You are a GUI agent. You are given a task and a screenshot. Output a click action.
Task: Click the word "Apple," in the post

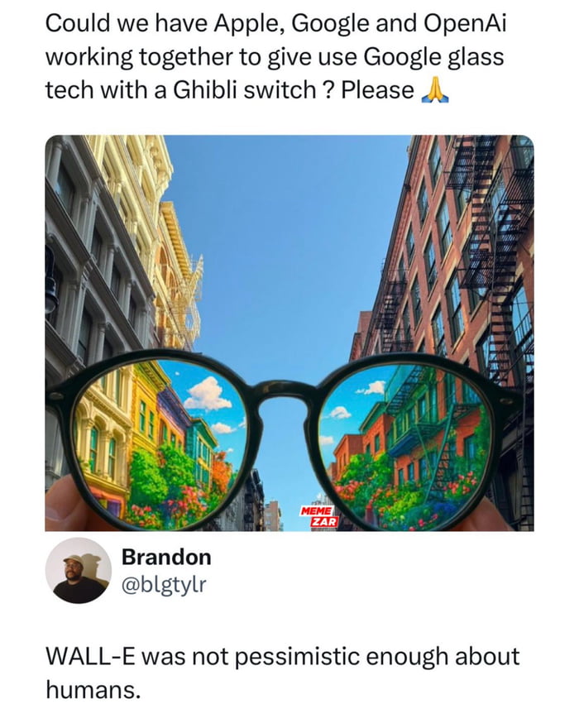248,25
